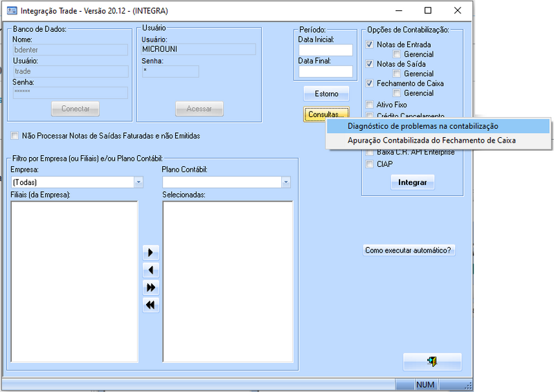Click the Data Inicial field

[x=325, y=50]
